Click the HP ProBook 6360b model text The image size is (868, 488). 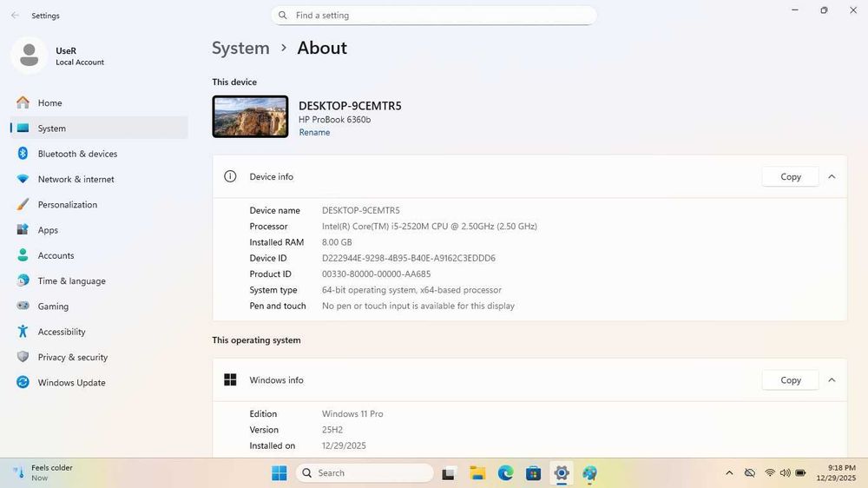(x=335, y=120)
